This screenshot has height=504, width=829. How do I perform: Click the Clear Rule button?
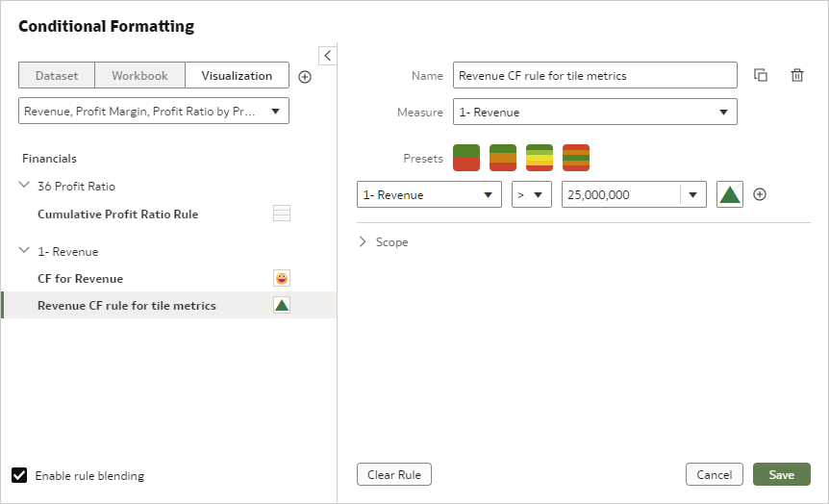tap(394, 474)
